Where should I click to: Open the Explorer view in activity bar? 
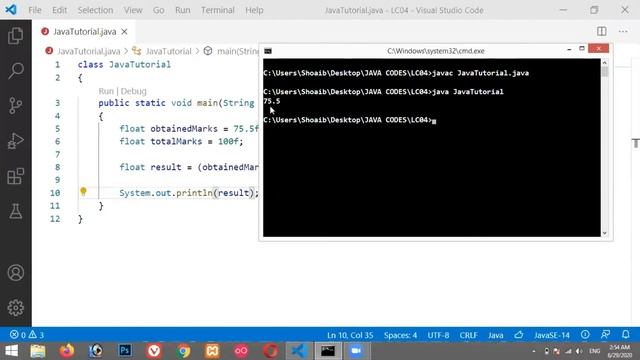(x=16, y=36)
